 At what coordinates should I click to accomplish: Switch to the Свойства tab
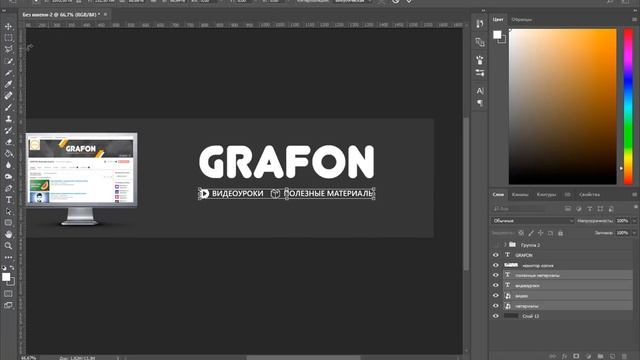[589, 195]
